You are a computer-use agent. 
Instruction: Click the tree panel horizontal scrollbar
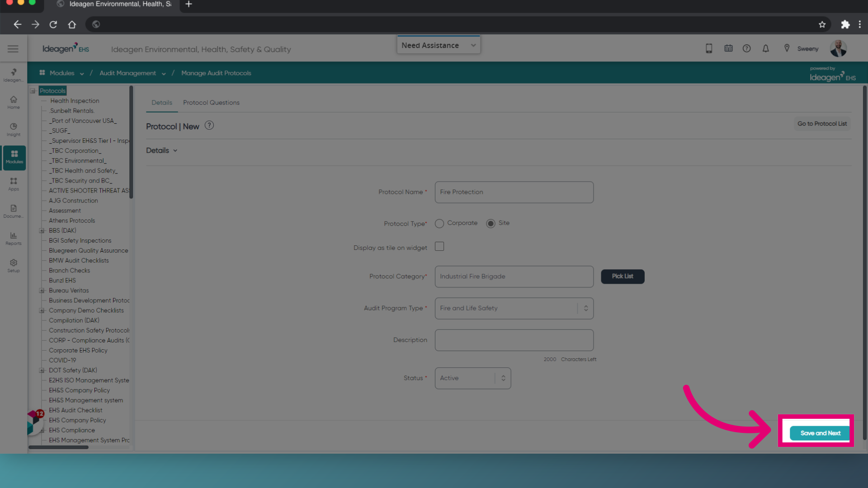point(58,447)
